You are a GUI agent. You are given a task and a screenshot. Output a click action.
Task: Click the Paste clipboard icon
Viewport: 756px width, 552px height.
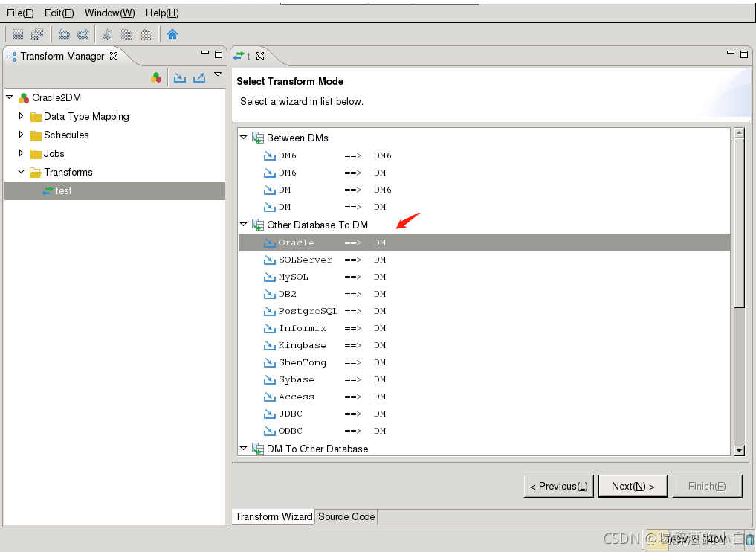tap(146, 34)
